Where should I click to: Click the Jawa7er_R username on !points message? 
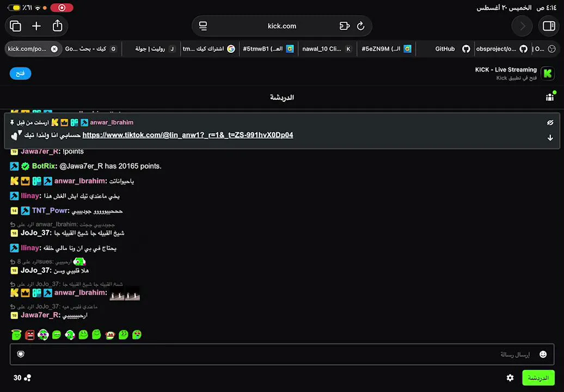coord(40,151)
